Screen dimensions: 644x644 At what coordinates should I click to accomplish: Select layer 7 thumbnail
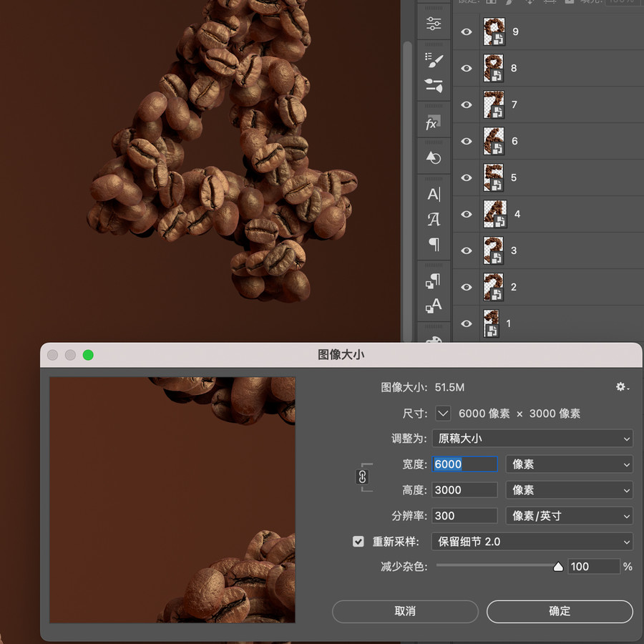tap(494, 104)
